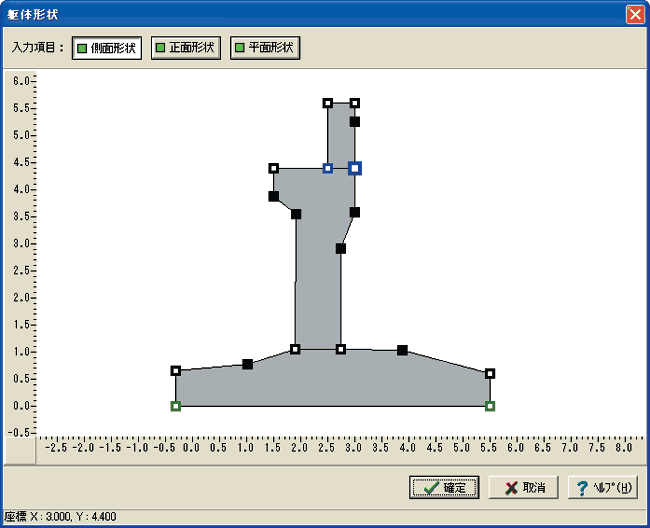Image resolution: width=650 pixels, height=528 pixels.
Task: Select the white handle at footing left top, Y 0.65
Action: coord(175,371)
